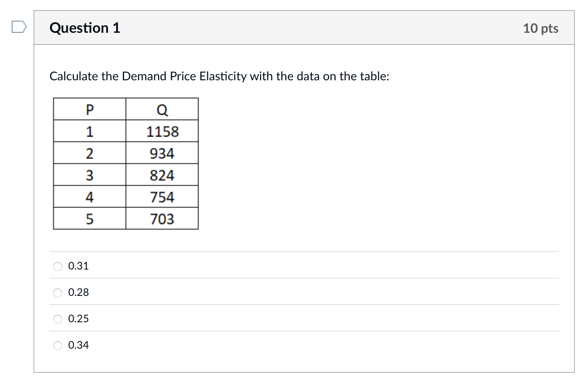582x392 pixels.
Task: Click the table cell showing 934
Action: pos(162,153)
